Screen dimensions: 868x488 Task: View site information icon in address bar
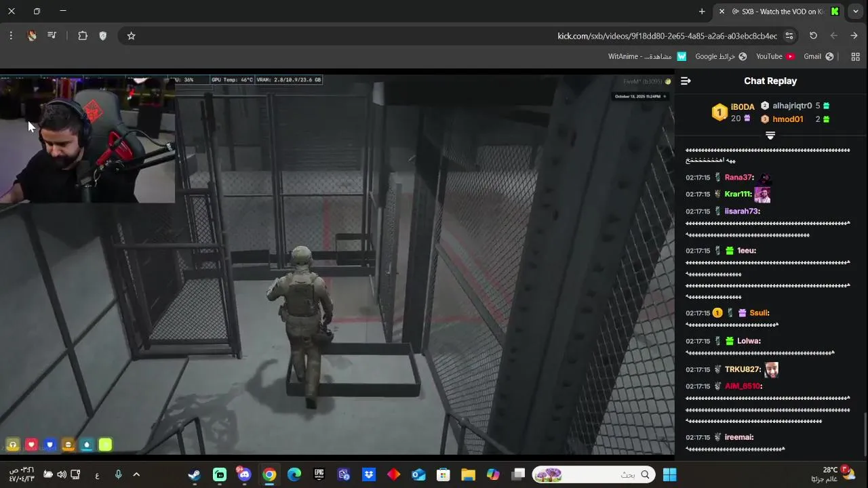click(789, 36)
